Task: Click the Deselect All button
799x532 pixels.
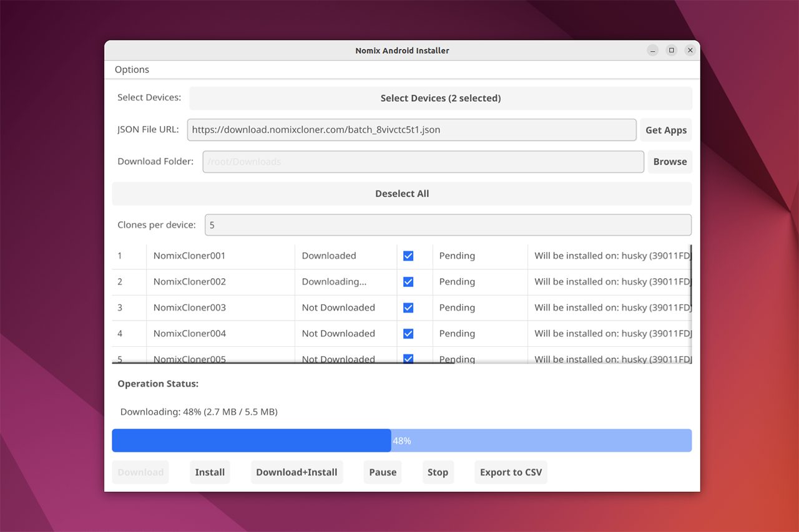Action: point(402,194)
